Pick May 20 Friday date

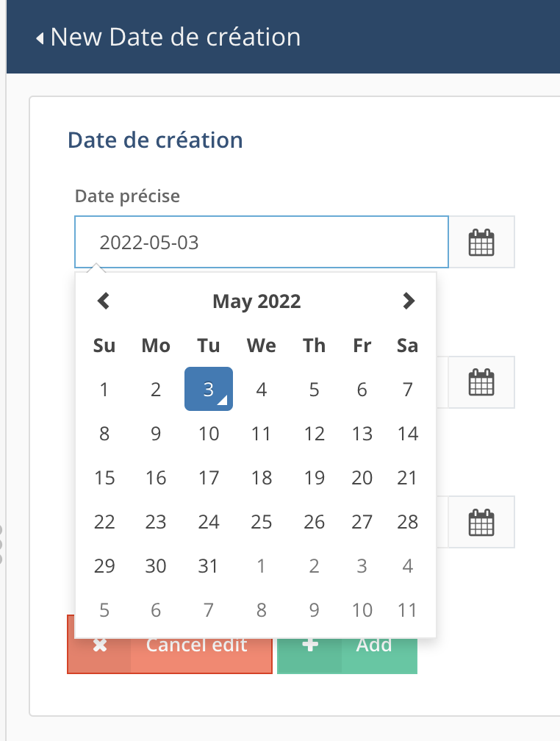362,478
